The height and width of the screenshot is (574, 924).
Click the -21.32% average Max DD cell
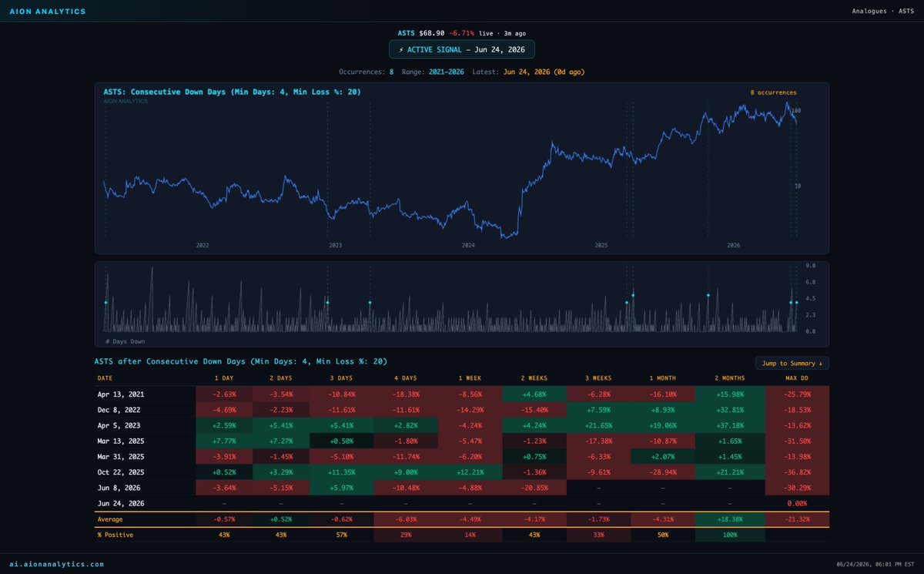click(x=797, y=519)
